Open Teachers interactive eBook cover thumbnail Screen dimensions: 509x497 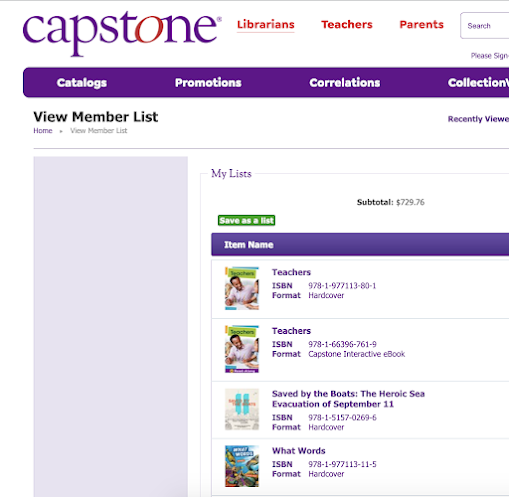coord(242,349)
